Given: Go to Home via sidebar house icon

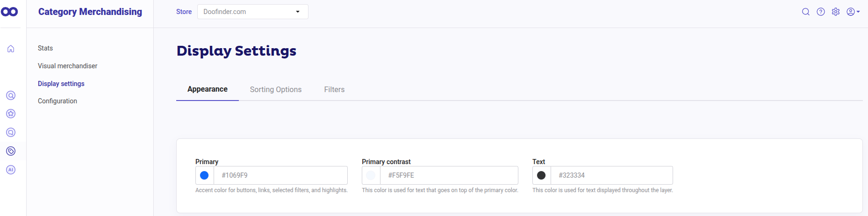Looking at the screenshot, I should click(11, 49).
